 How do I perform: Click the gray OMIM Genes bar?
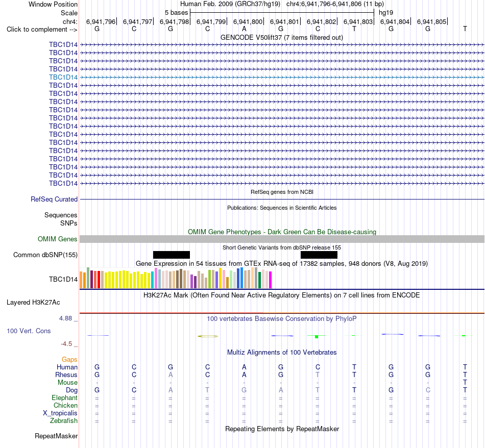tap(282, 239)
